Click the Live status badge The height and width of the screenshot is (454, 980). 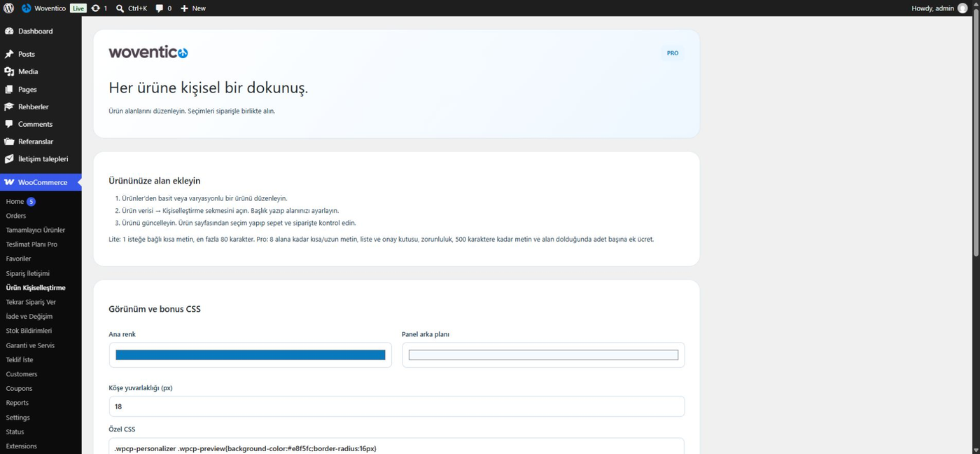tap(78, 8)
